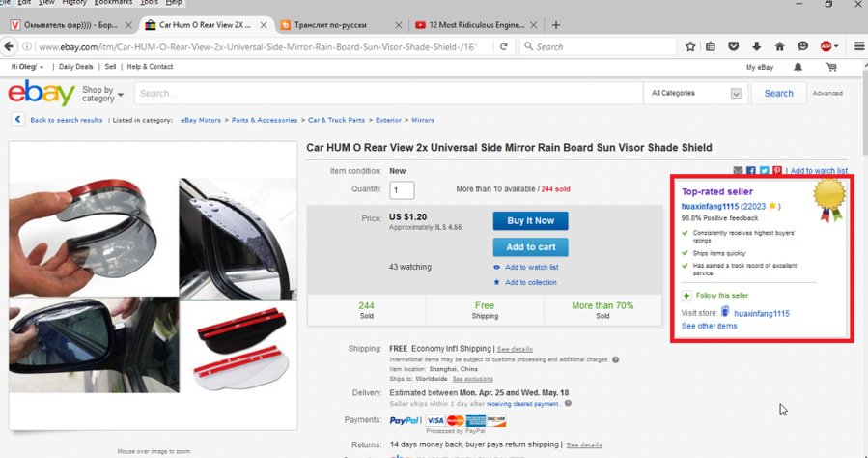
Task: Open the eBay shopping cart icon
Action: point(831,67)
